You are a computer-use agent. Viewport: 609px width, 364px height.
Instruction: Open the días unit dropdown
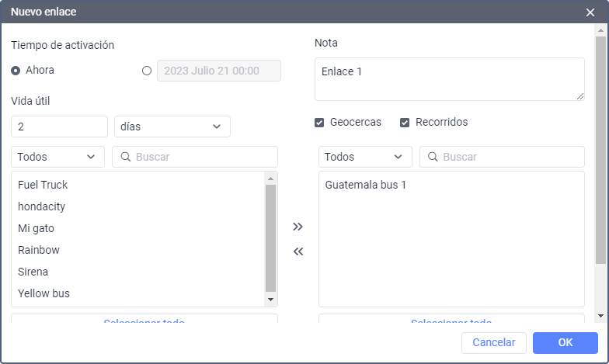point(172,127)
